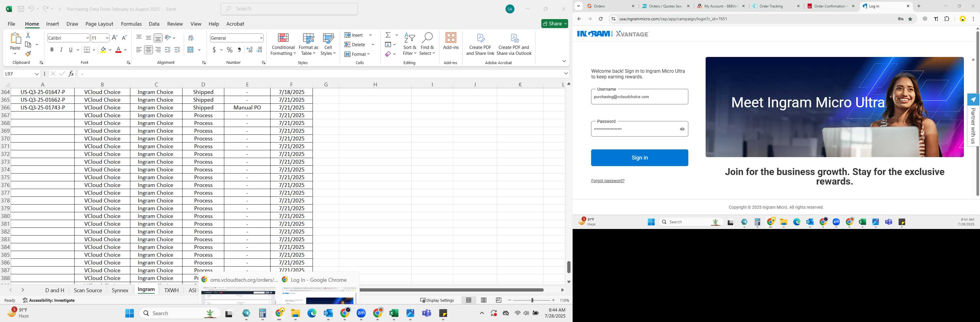Image resolution: width=980 pixels, height=322 pixels.
Task: Open Sort & Filter dropdown
Action: pos(409,44)
